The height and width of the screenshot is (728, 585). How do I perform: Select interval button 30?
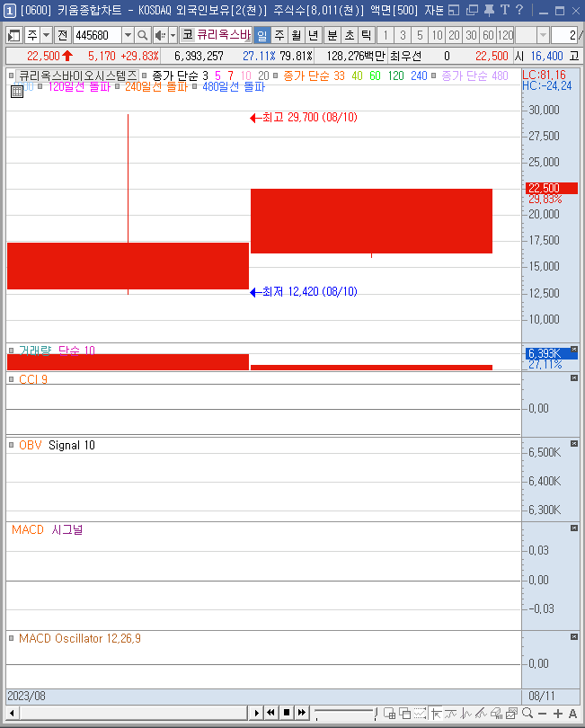coord(471,35)
